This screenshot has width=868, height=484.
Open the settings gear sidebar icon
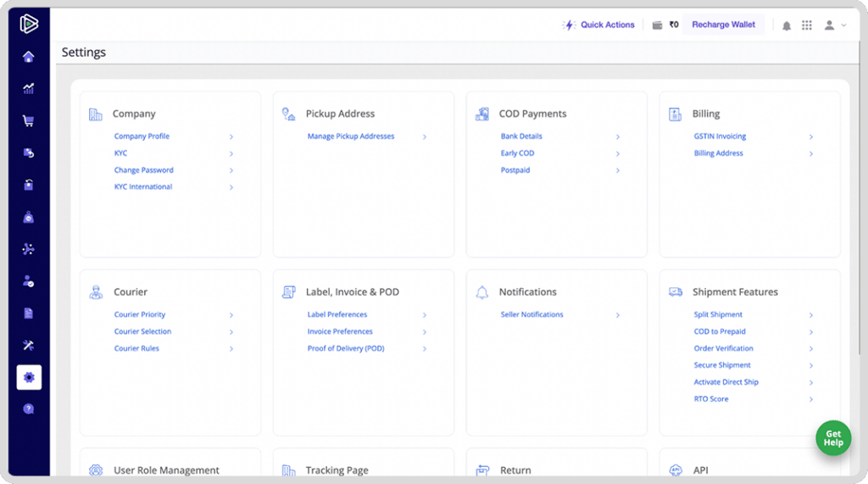(29, 377)
